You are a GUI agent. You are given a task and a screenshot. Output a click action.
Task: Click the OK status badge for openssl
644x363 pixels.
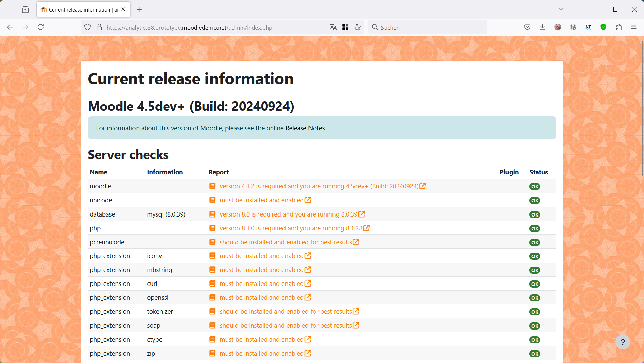(x=535, y=298)
